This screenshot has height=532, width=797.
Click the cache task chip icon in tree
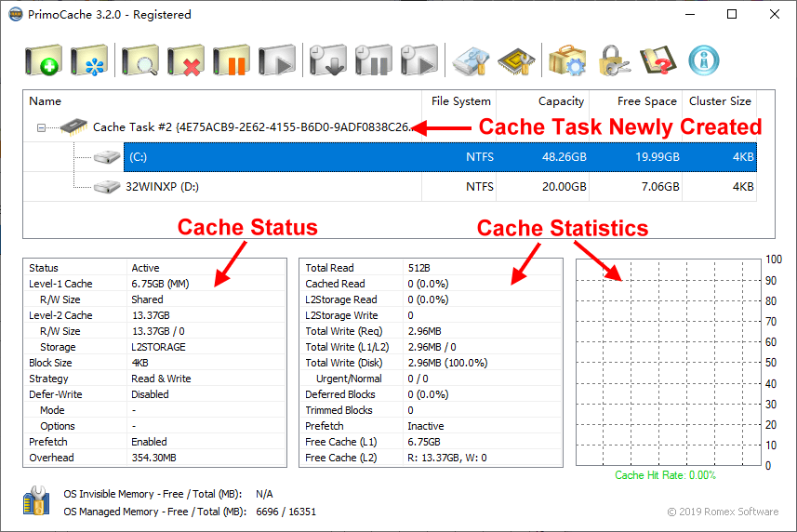[x=73, y=127]
